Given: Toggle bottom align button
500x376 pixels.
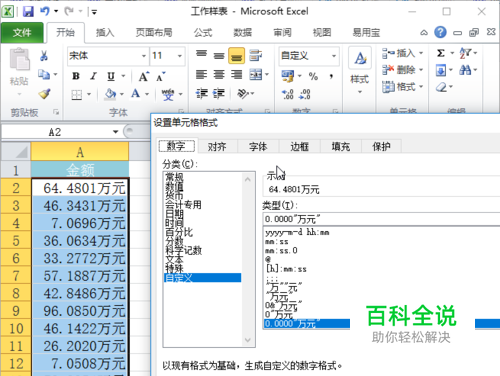Looking at the screenshot, I should (x=236, y=55).
